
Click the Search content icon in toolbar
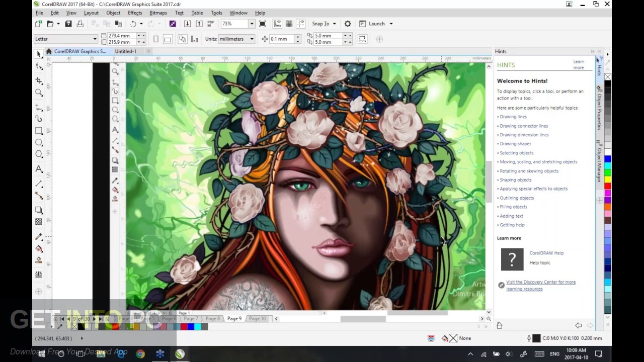pos(173,24)
